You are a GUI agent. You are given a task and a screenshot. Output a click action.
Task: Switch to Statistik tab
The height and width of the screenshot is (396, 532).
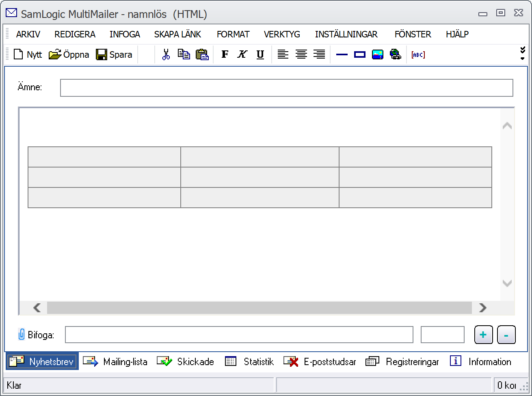[249, 361]
